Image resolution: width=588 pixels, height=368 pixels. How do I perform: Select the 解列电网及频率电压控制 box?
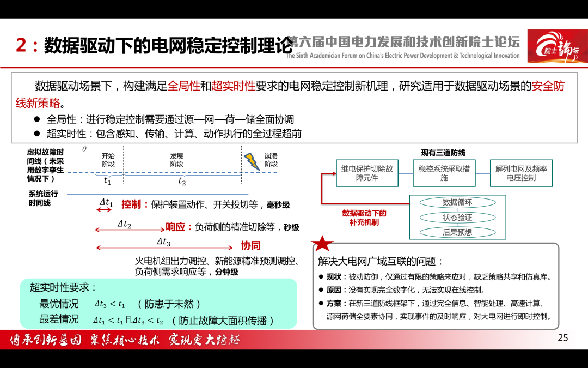[x=521, y=173]
